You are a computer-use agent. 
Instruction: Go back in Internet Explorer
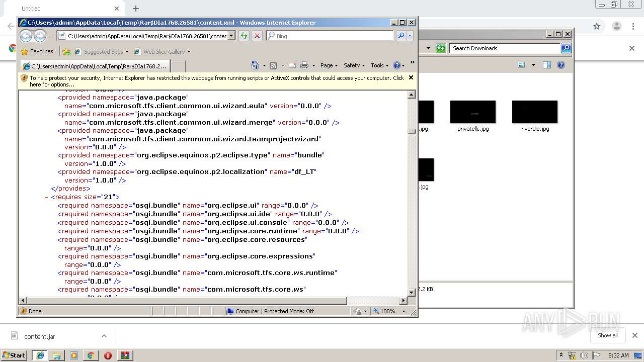tap(26, 36)
